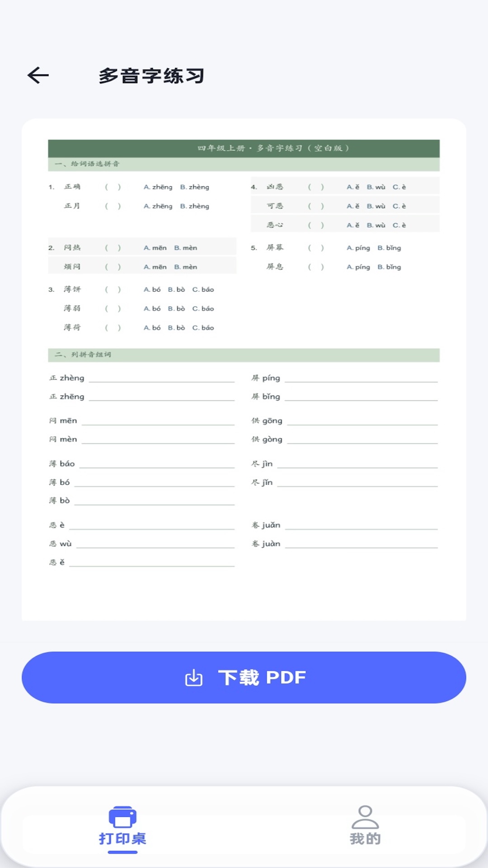Image resolution: width=488 pixels, height=868 pixels.
Task: Click the answer bracket beside 闷热
Action: [113, 248]
